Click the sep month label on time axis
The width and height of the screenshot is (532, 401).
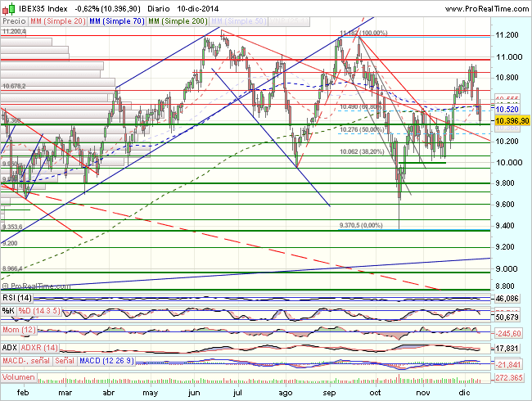pos(330,393)
